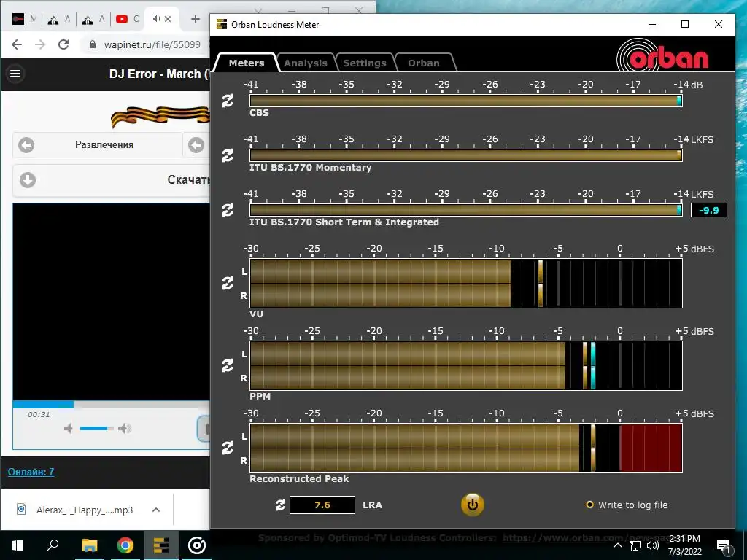
Task: Open Chrome from the taskbar
Action: (125, 545)
